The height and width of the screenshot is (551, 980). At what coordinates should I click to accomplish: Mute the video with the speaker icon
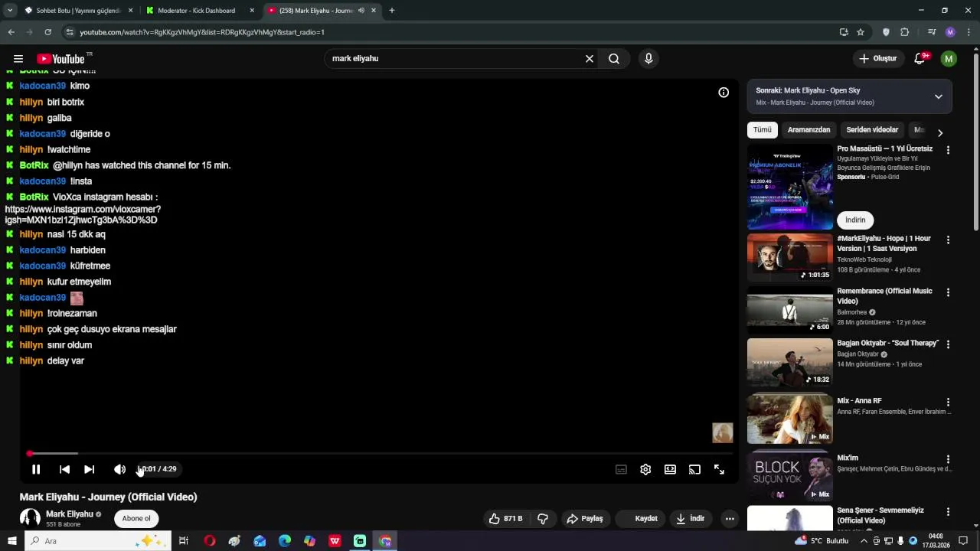[119, 469]
